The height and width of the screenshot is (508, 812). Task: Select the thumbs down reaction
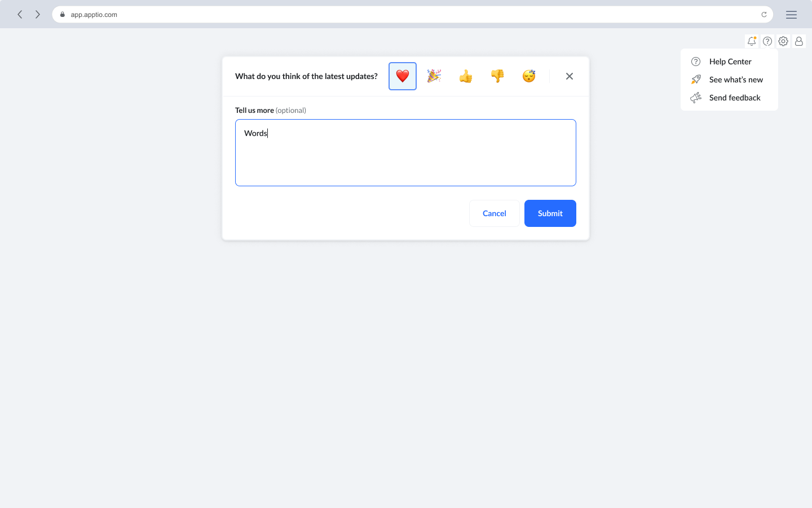click(497, 76)
